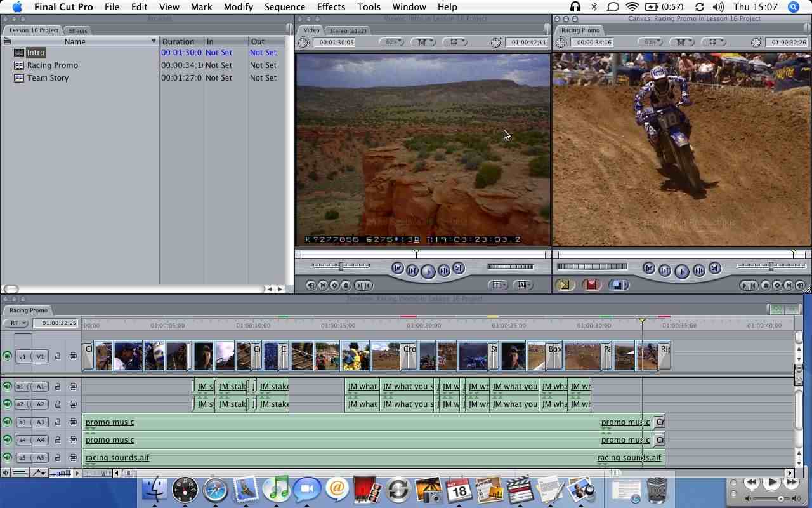Click Play Around Current Frame in Canvas
Viewport: 812px width, 508px height.
point(698,271)
